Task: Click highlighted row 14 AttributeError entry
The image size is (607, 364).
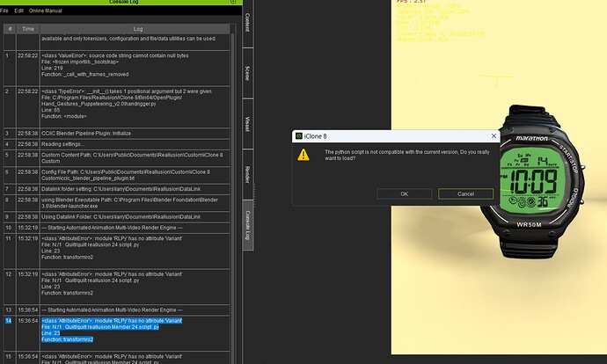Action: [117, 333]
